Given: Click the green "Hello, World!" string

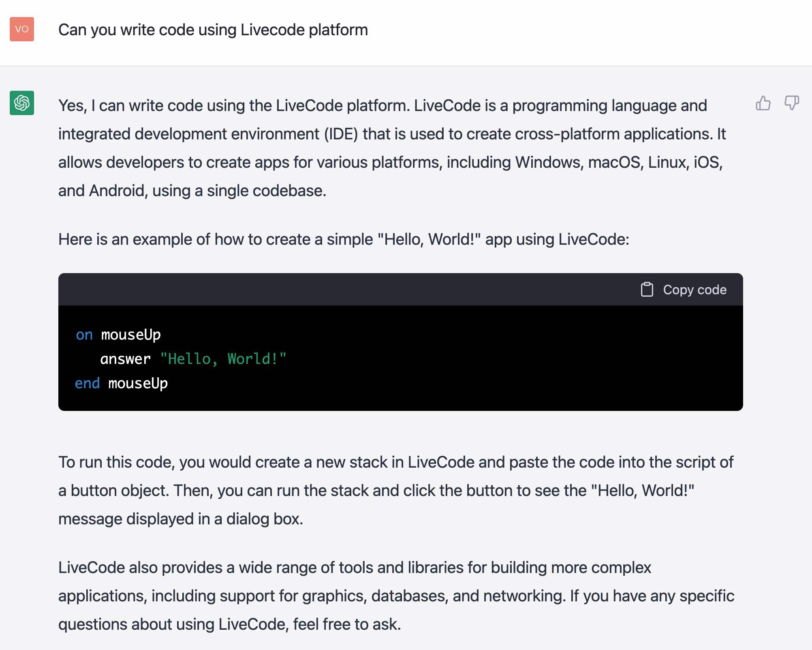Looking at the screenshot, I should pos(223,359).
